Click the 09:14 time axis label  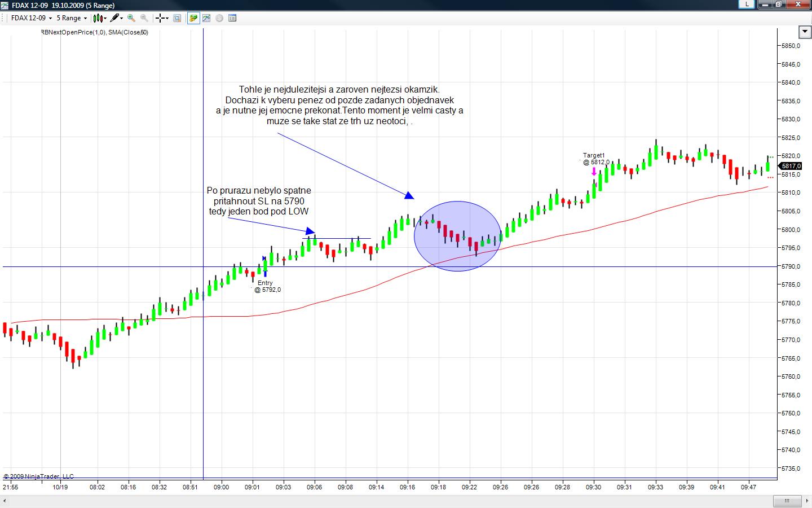coord(376,487)
